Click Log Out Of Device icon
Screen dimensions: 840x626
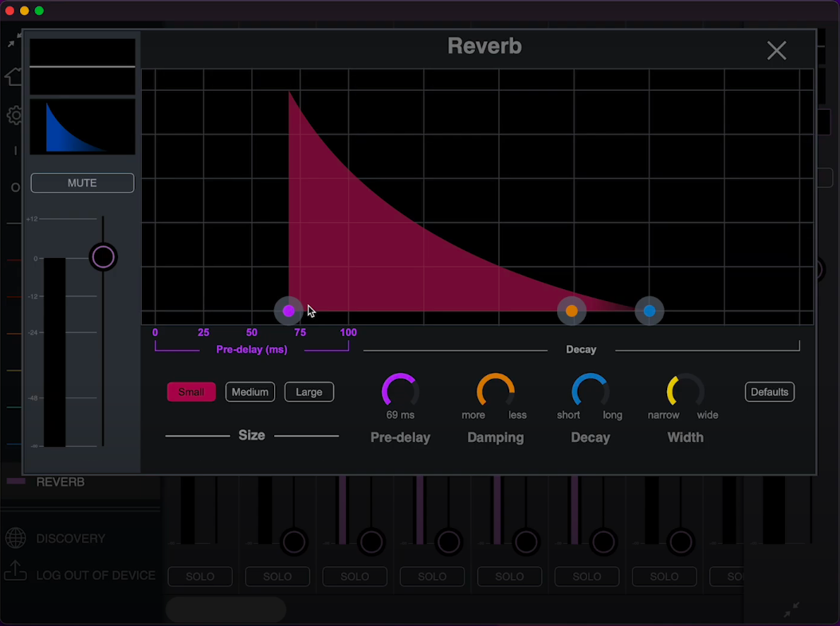tap(15, 572)
